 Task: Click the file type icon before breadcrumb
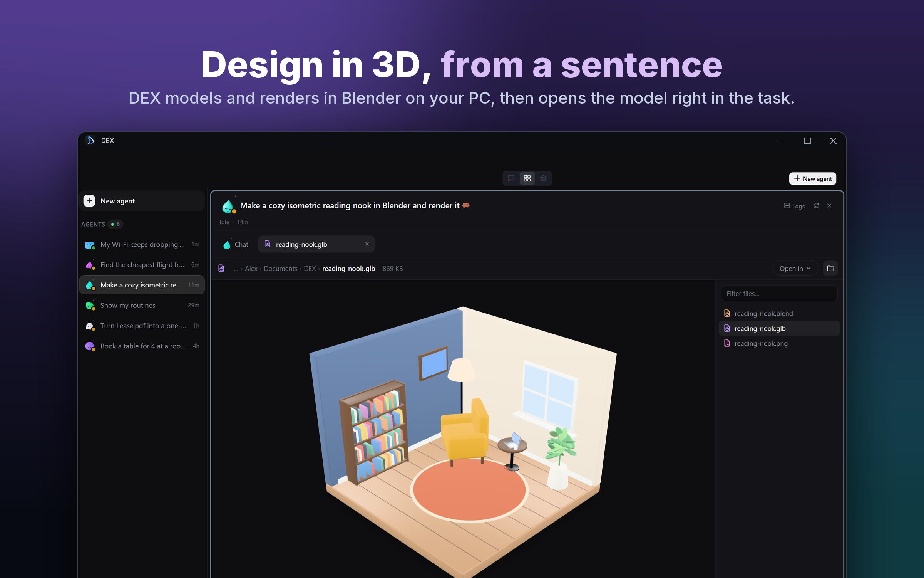tap(221, 268)
